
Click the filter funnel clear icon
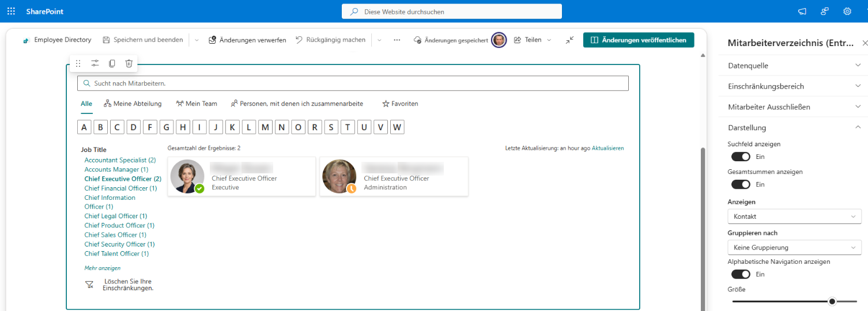89,285
